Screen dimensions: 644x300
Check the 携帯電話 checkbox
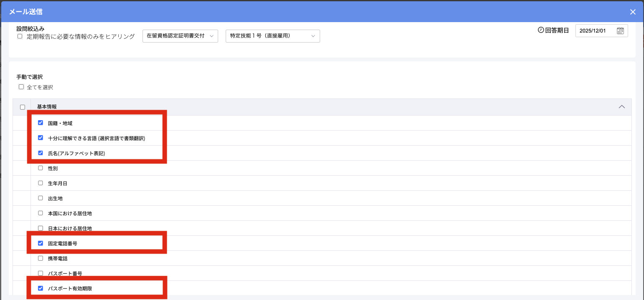pyautogui.click(x=41, y=258)
